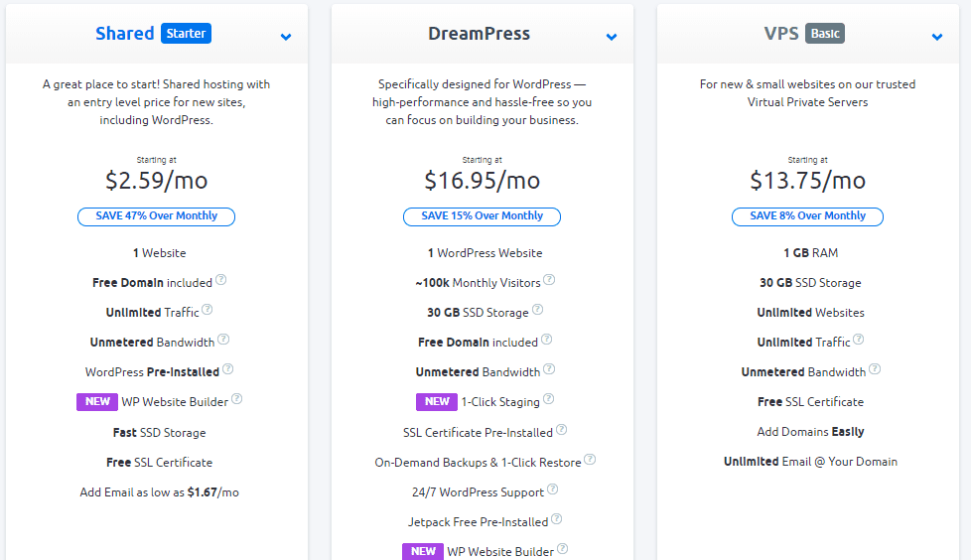
Task: Click help icon next to Unlimited Traffic in VPS
Action: coord(858,339)
